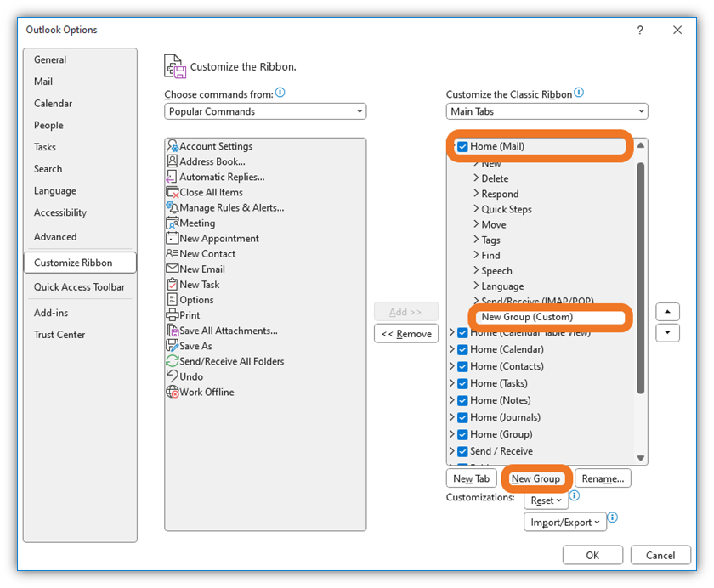The width and height of the screenshot is (714, 588).
Task: Click the info icon next to Import/Export
Action: click(x=613, y=517)
